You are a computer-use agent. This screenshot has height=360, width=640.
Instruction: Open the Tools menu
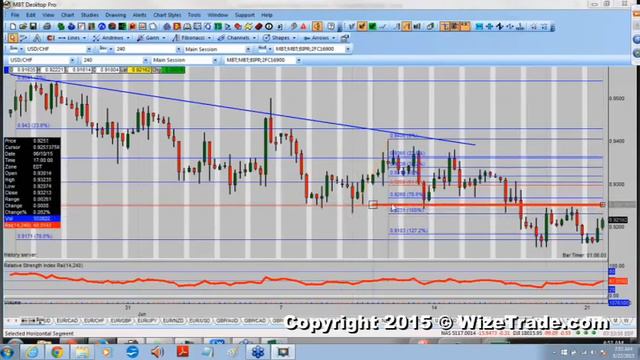(x=194, y=15)
